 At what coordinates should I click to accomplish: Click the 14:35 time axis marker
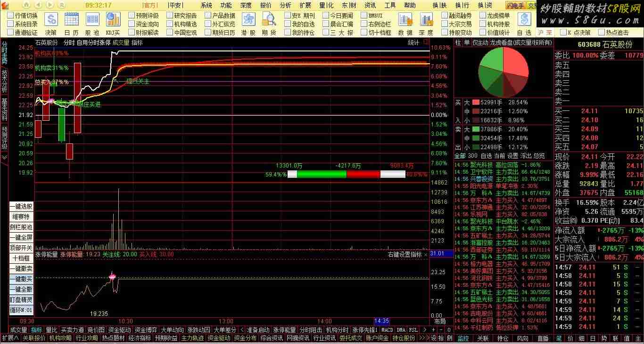[382, 321]
